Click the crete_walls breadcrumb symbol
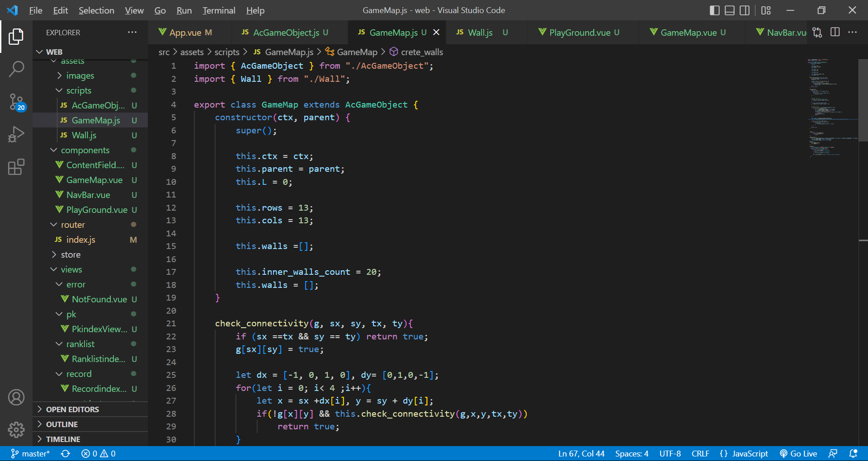 pos(416,52)
